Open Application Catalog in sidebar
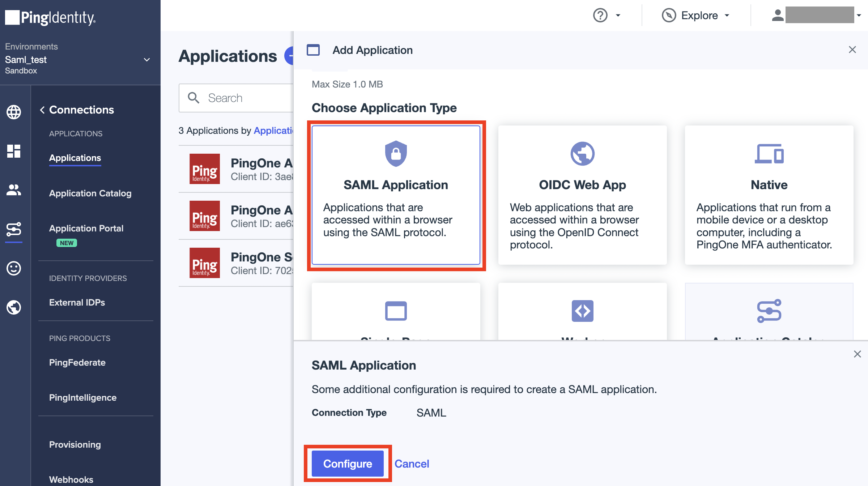This screenshot has width=868, height=486. [90, 193]
